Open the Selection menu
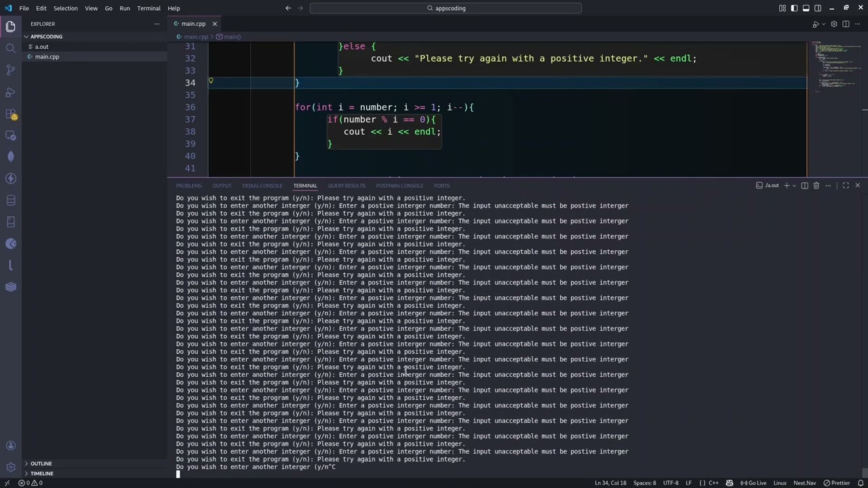 click(66, 8)
